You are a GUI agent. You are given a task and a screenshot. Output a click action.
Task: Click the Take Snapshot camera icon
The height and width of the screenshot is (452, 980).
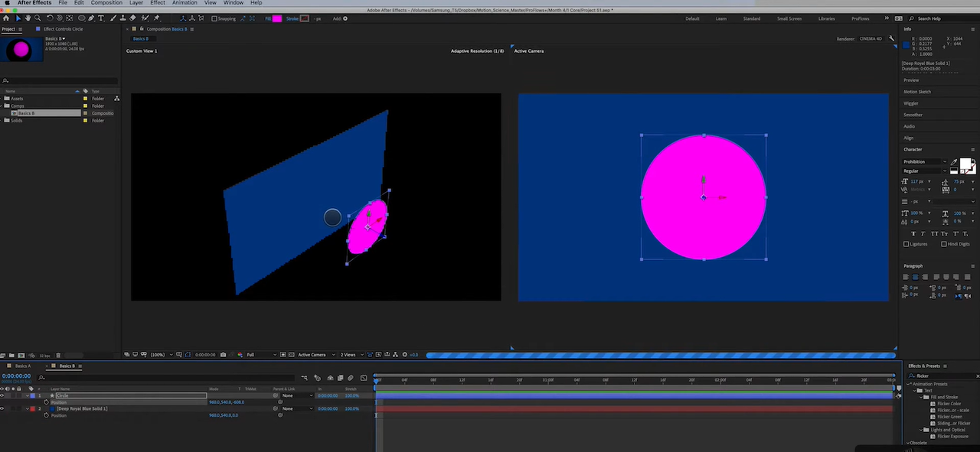coord(223,355)
